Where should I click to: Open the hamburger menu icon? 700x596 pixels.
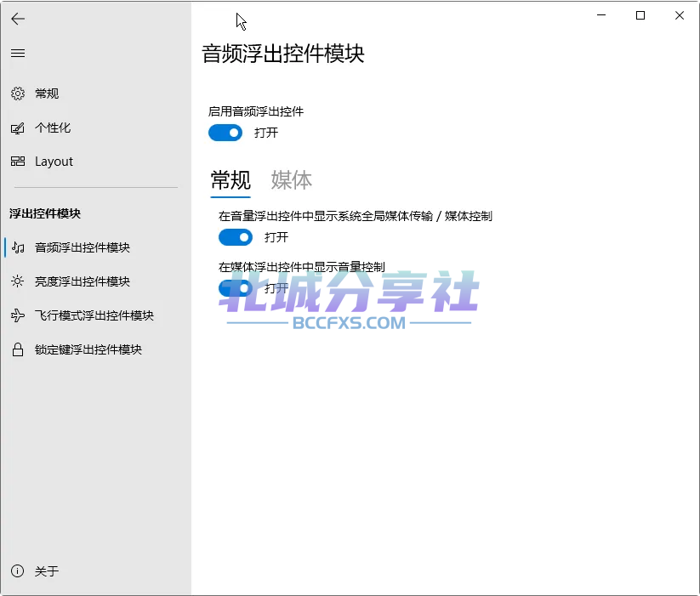[x=18, y=54]
